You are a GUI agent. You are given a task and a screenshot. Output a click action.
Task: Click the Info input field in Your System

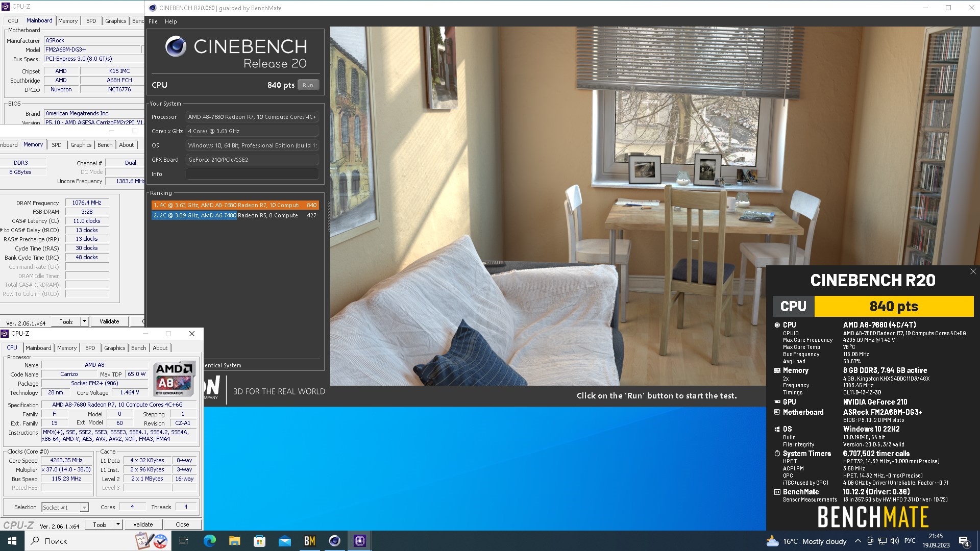(252, 174)
